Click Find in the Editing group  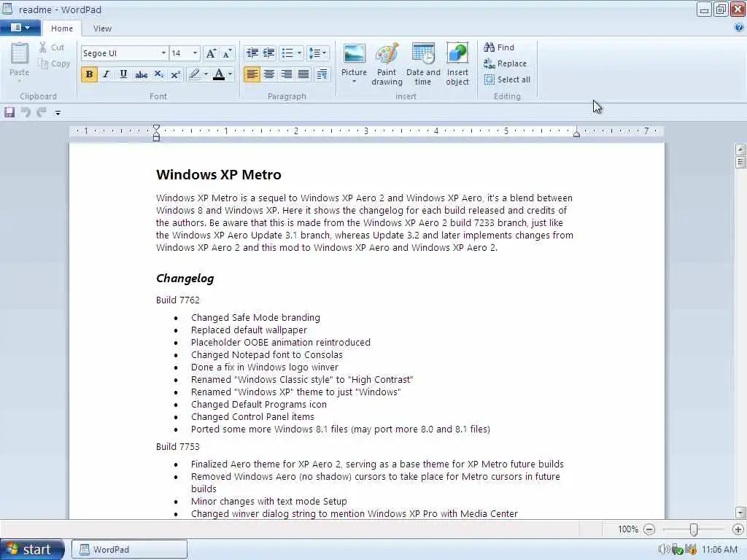click(499, 47)
